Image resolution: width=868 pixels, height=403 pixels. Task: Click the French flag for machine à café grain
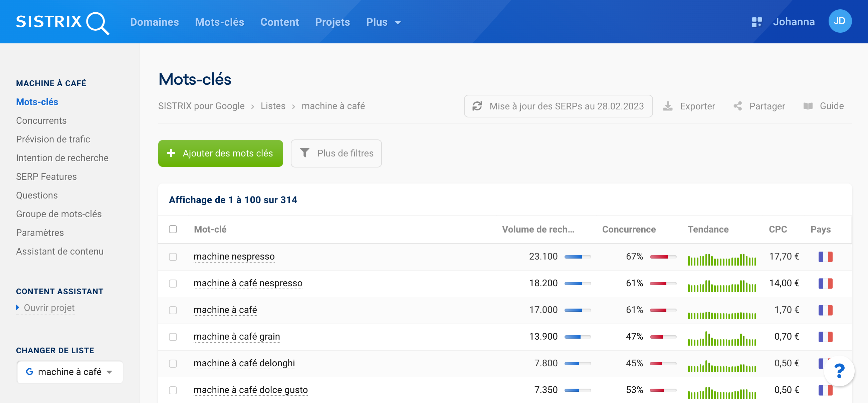(825, 337)
